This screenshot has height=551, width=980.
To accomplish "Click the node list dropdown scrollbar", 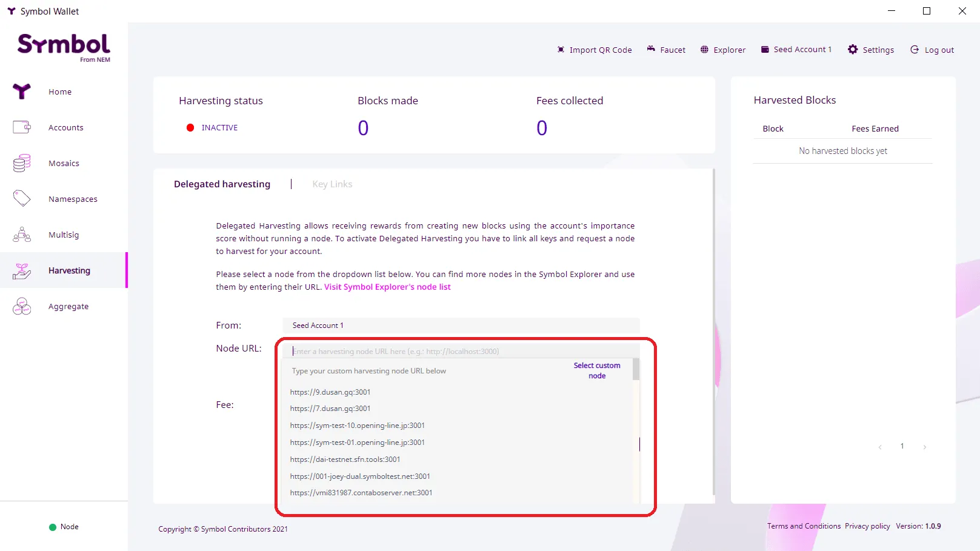I will 636,370.
